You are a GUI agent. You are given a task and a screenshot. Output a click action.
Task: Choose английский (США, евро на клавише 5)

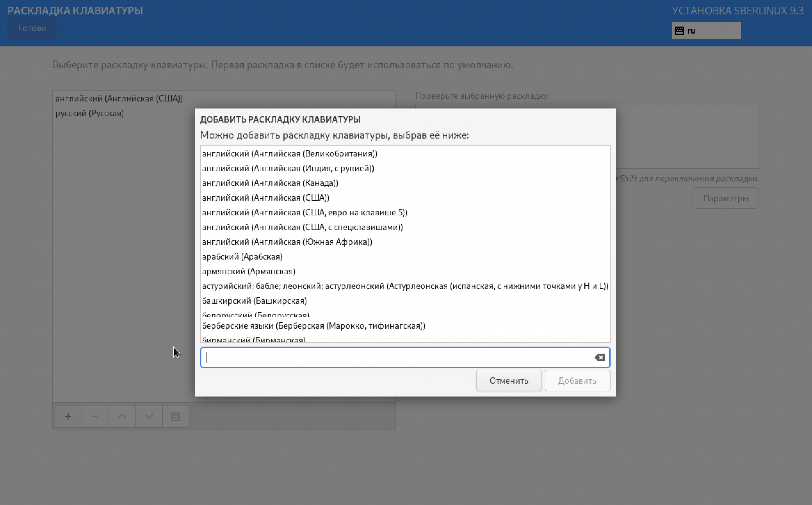click(304, 212)
